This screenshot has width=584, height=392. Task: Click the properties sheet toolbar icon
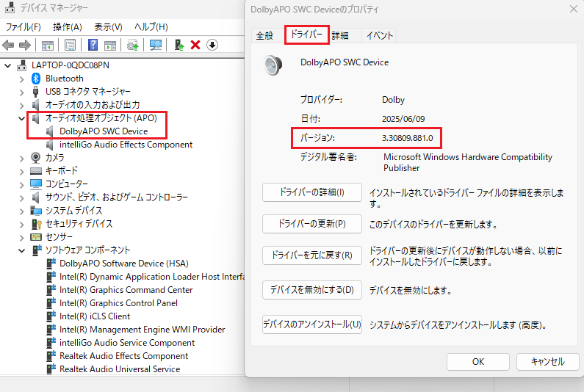coord(71,46)
